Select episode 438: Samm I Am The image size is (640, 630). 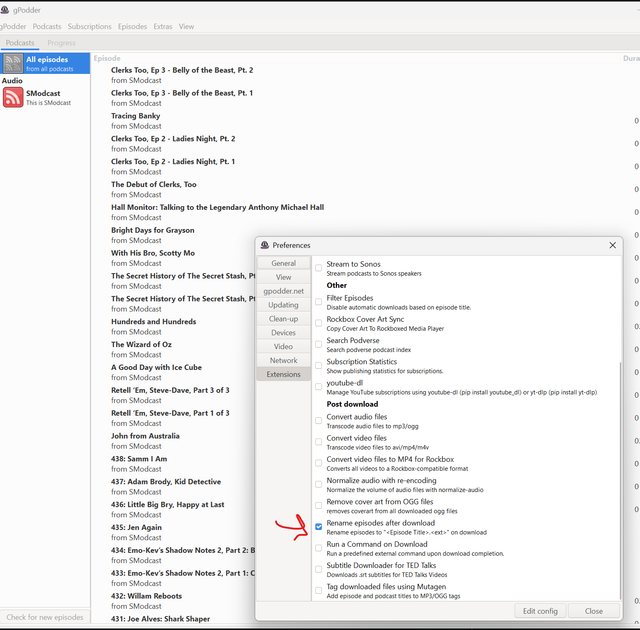[139, 459]
